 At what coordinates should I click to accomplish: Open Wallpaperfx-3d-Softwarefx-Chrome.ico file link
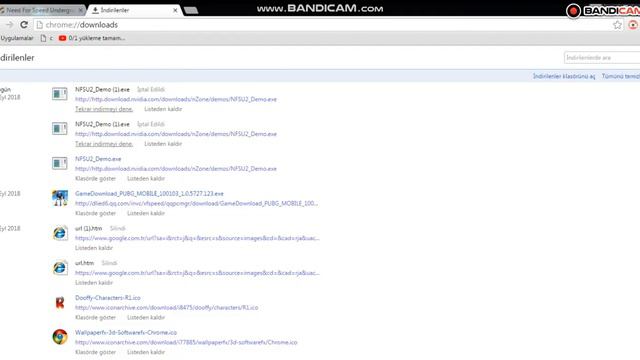tap(126, 332)
